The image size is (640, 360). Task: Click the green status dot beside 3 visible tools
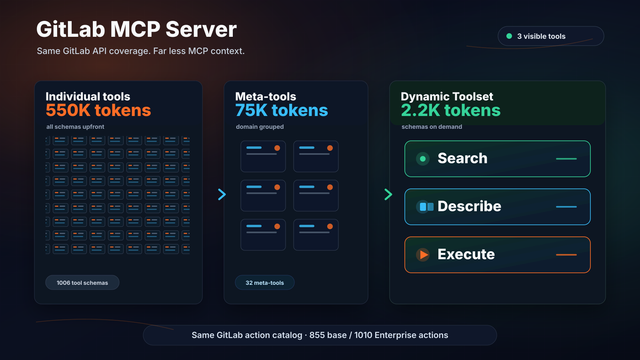click(509, 36)
